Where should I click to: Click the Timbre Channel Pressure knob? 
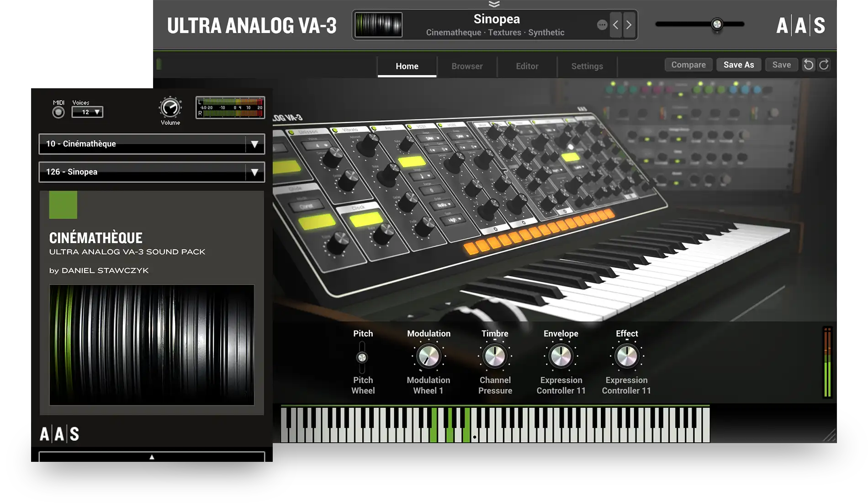click(495, 356)
